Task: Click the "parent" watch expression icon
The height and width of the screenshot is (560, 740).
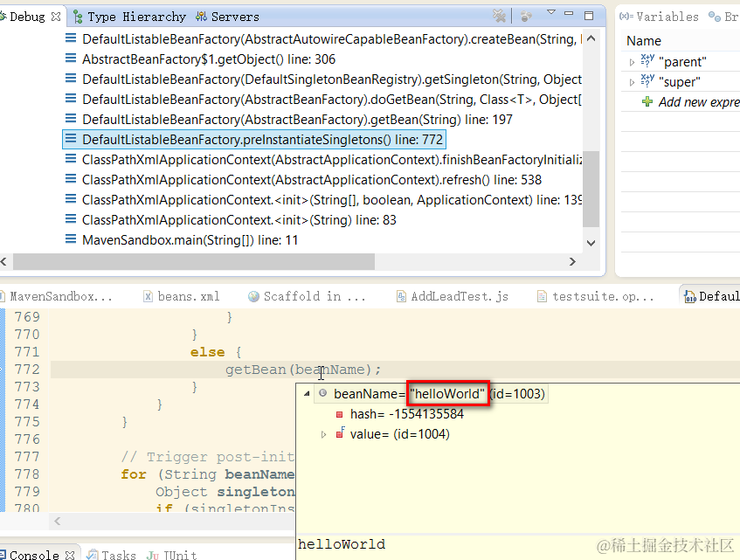Action: pos(647,60)
